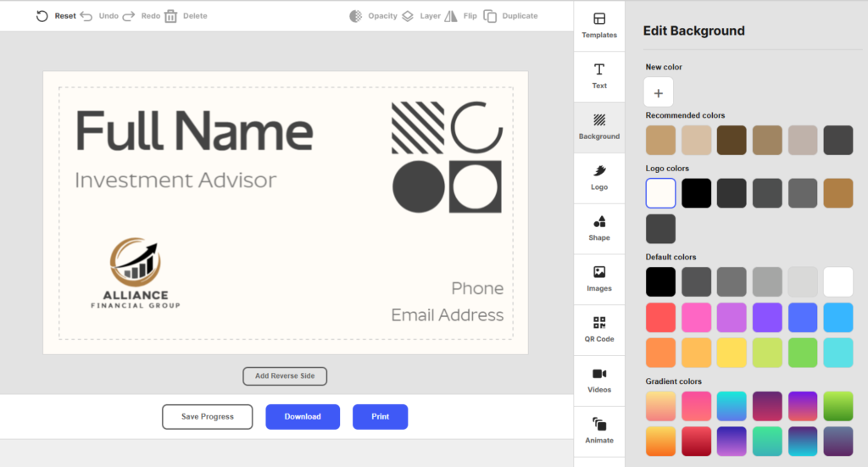Open the QR Code panel
The image size is (868, 467).
pos(599,330)
